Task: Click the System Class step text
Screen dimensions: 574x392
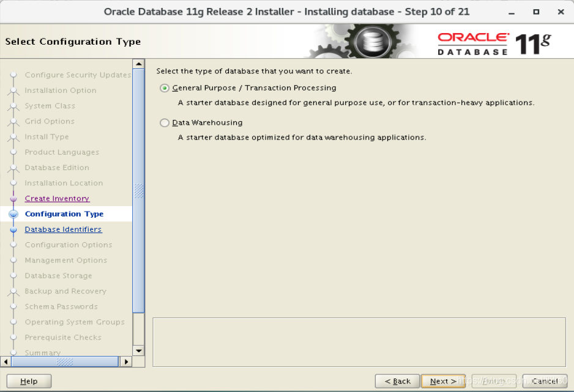Action: point(50,106)
